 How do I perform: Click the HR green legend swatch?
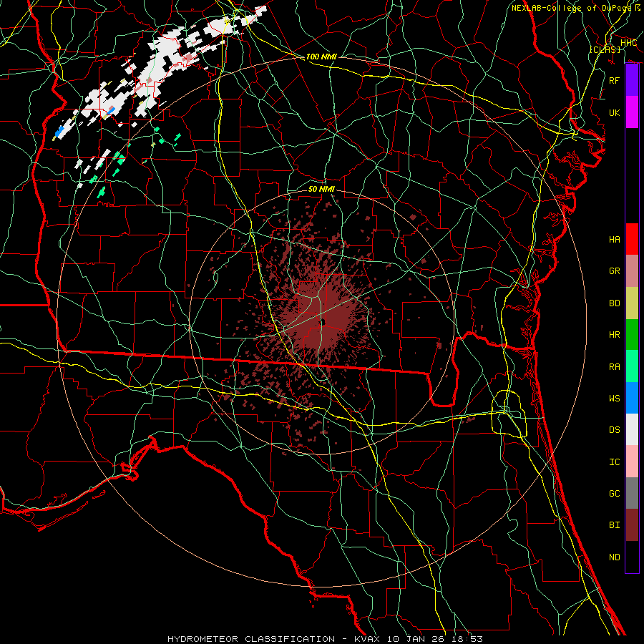point(632,335)
